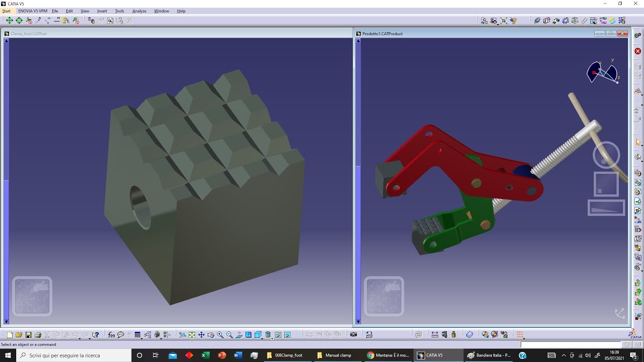
Task: Open the Tools menu
Action: point(119,11)
